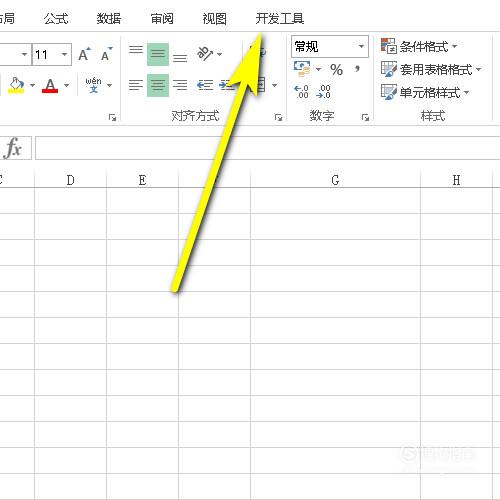500x500 pixels.
Task: Open merge cells dropdown arrow
Action: pyautogui.click(x=274, y=85)
